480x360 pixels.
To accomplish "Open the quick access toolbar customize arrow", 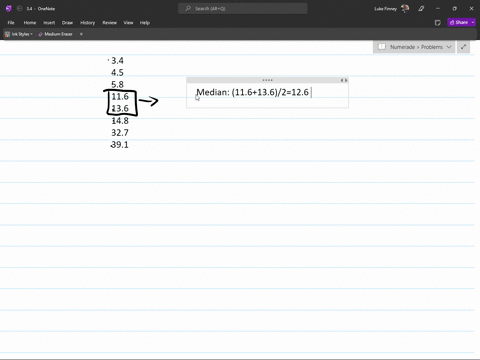I will pyautogui.click(x=81, y=34).
